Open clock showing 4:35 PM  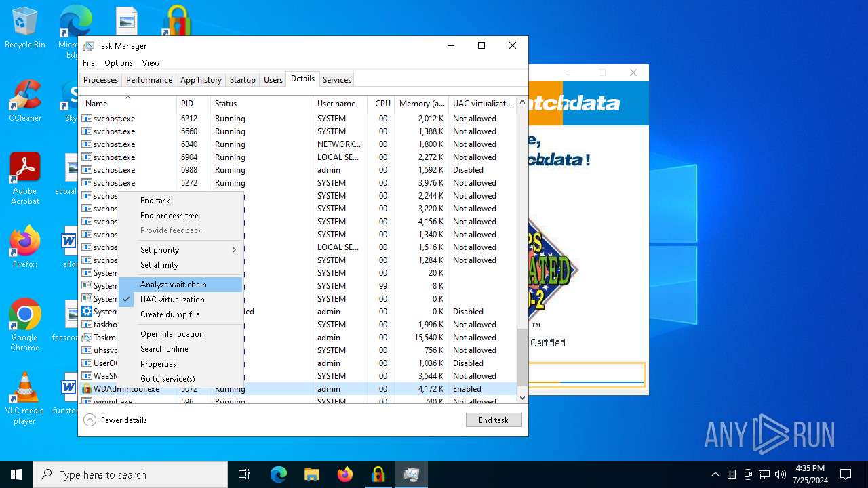[x=810, y=474]
